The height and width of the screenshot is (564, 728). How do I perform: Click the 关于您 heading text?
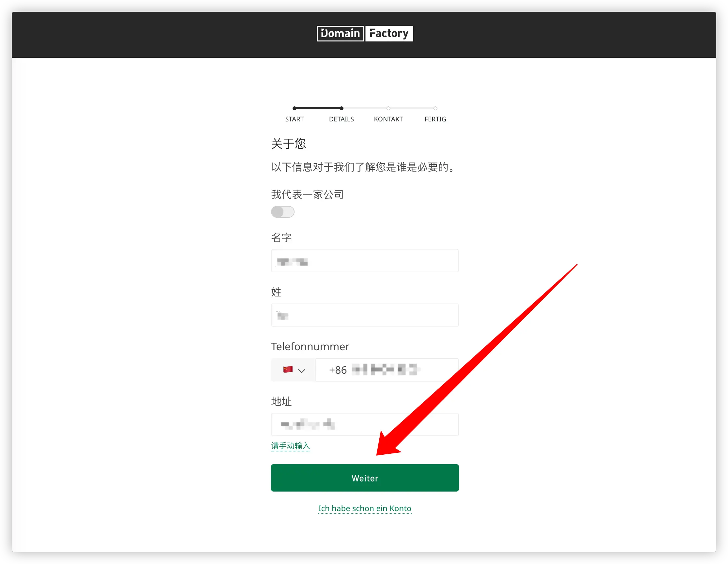288,144
